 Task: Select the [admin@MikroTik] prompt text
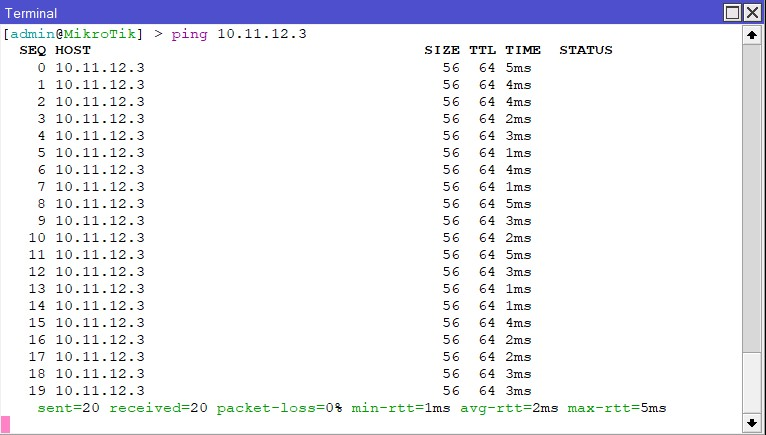click(73, 34)
